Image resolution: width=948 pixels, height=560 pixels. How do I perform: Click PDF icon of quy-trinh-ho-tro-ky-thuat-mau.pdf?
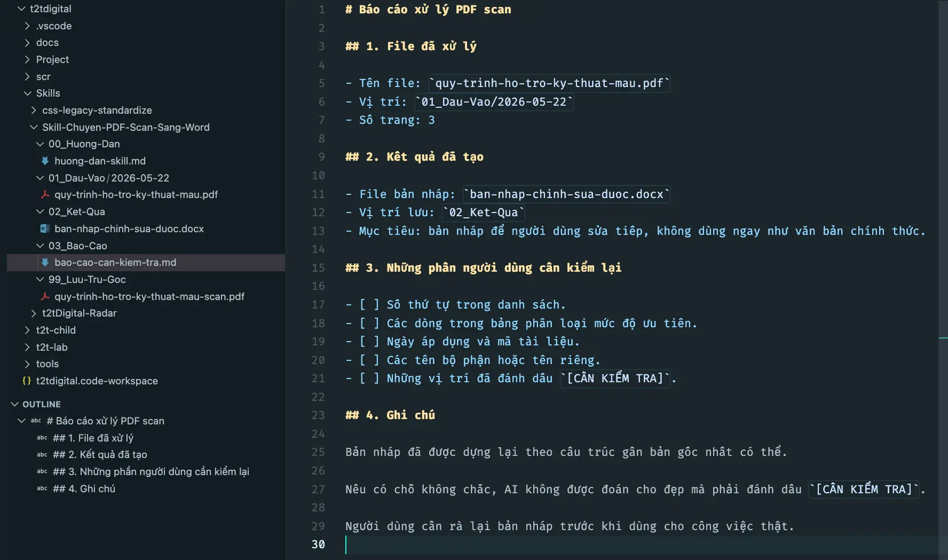(x=45, y=194)
